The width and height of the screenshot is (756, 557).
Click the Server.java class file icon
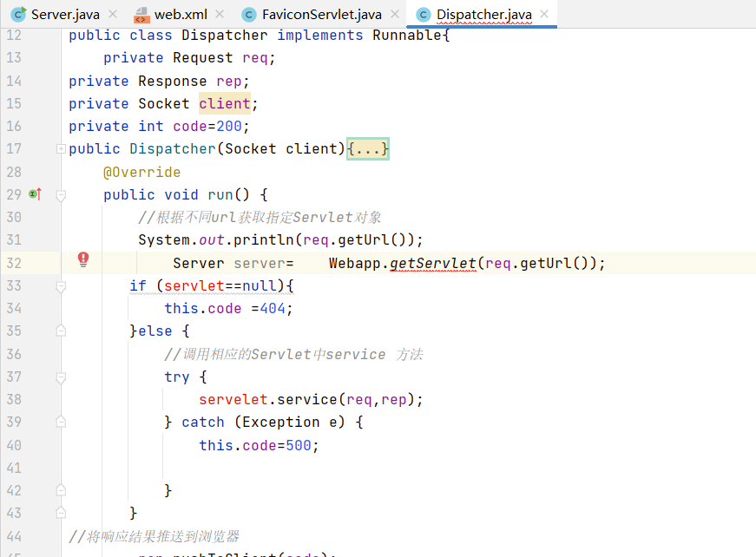click(18, 15)
